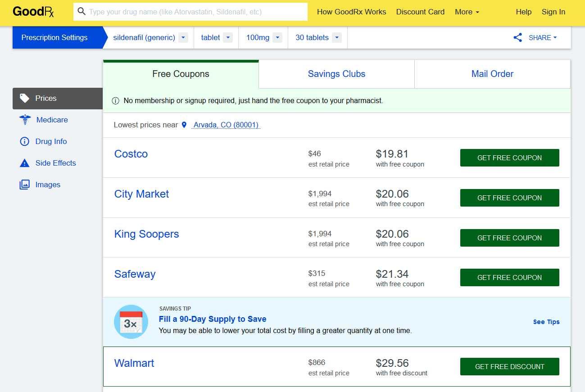Switch to the Mail Order tab
This screenshot has width=585, height=392.
[x=492, y=74]
